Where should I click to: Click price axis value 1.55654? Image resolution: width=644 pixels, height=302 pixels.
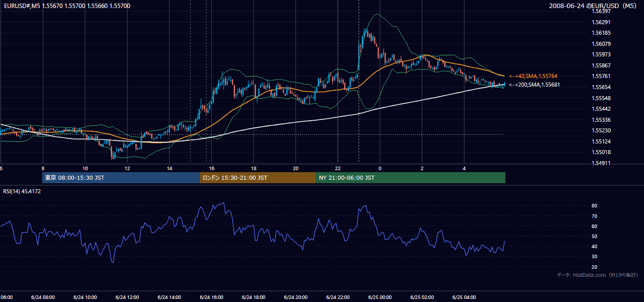tap(602, 87)
